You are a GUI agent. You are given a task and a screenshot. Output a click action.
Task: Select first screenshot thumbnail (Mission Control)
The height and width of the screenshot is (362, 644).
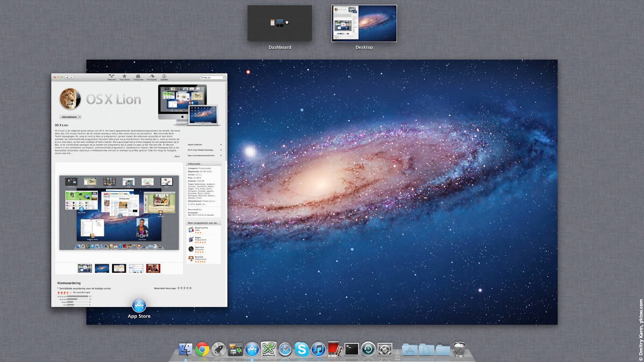click(x=85, y=268)
